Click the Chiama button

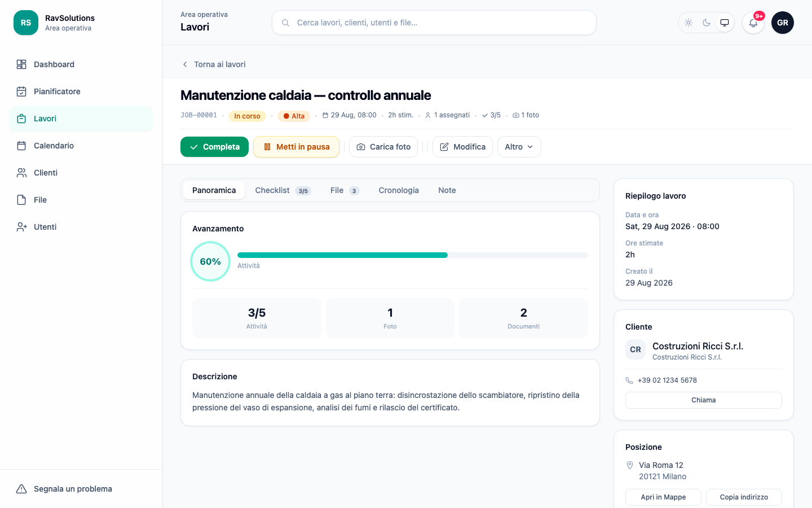(x=704, y=400)
